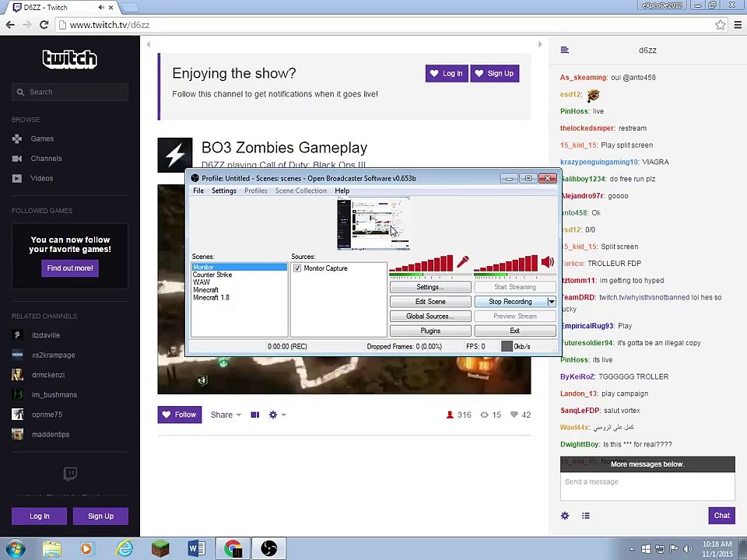Select Minecraft 1.8 scene
Image resolution: width=747 pixels, height=560 pixels.
(x=211, y=298)
